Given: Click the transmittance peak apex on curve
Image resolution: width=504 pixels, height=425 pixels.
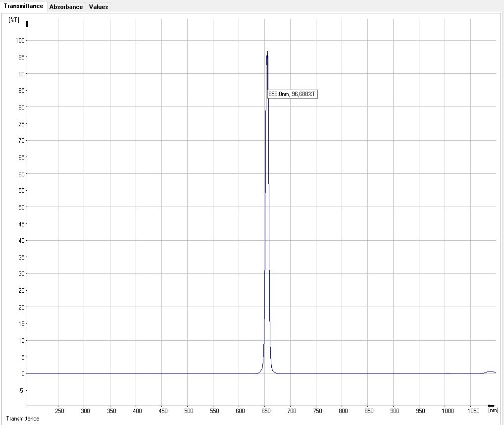Looking at the screenshot, I should [267, 52].
